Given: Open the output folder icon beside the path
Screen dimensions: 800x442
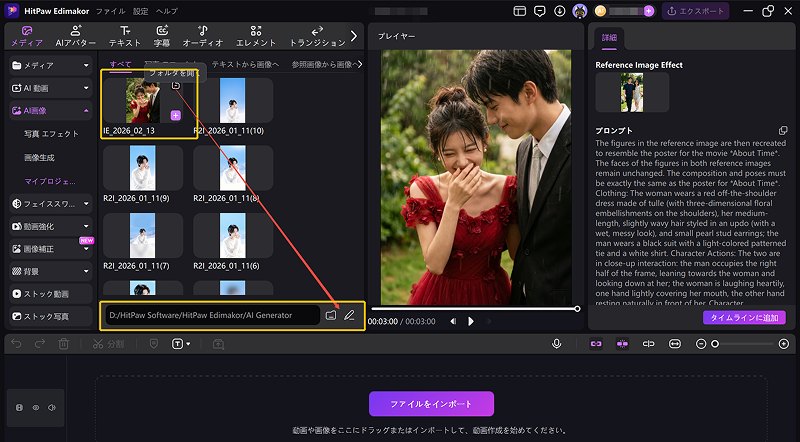Looking at the screenshot, I should 331,315.
